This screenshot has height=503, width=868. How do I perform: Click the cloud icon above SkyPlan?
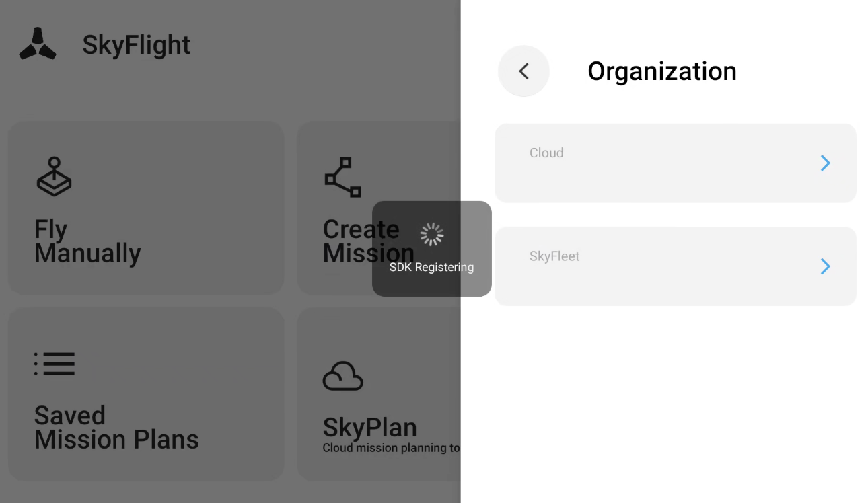click(343, 376)
